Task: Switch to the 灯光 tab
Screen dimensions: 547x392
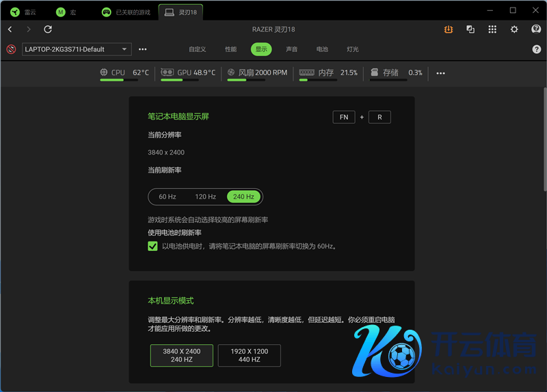Action: point(352,49)
